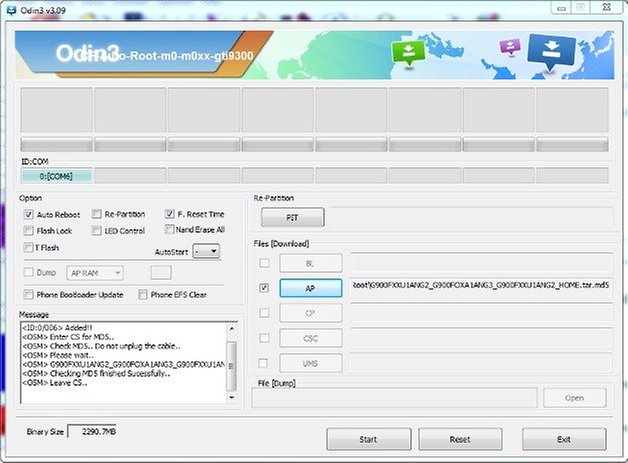This screenshot has height=463, width=628.
Task: Click the Open dump file button
Action: (x=575, y=398)
